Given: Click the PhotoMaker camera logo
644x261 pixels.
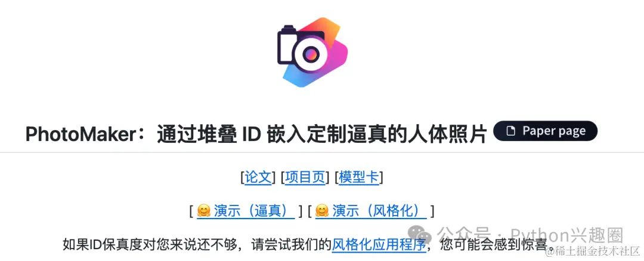Looking at the screenshot, I should pos(312,52).
